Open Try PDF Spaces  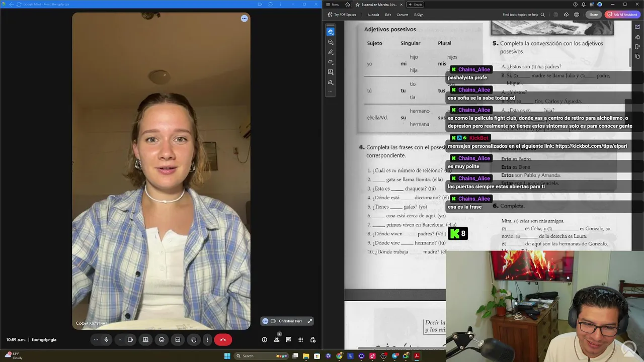point(342,15)
